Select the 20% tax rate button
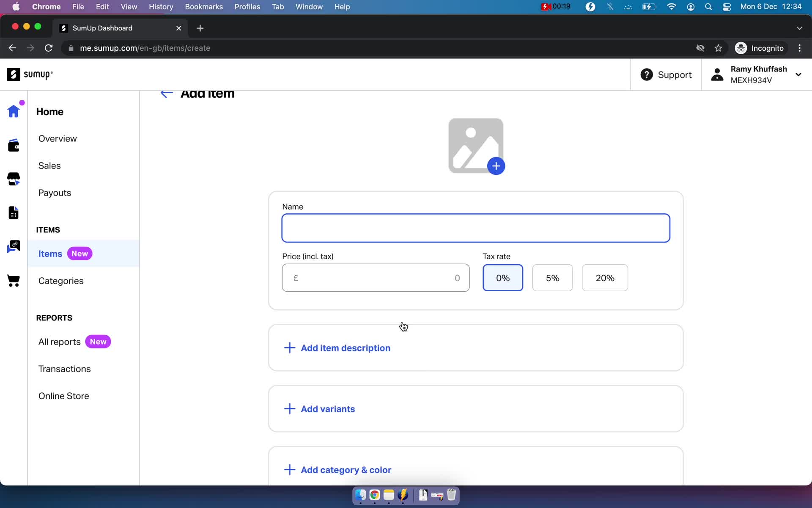The width and height of the screenshot is (812, 508). [604, 277]
